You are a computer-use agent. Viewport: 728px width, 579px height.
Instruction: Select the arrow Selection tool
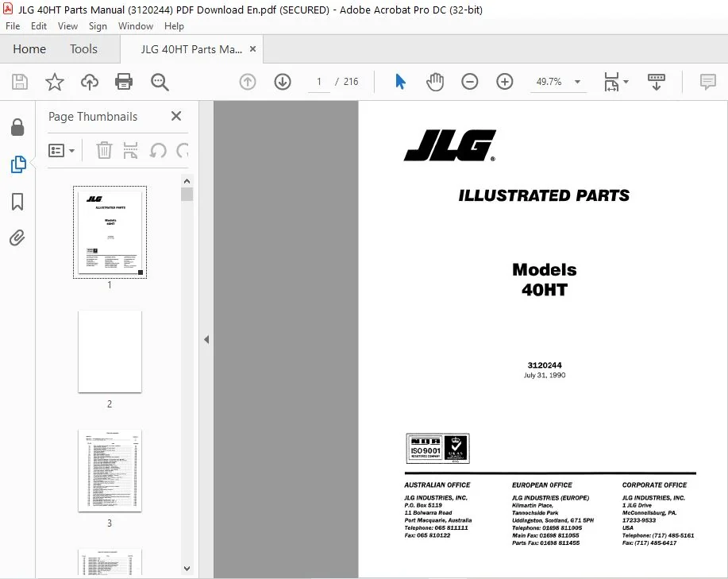(400, 82)
